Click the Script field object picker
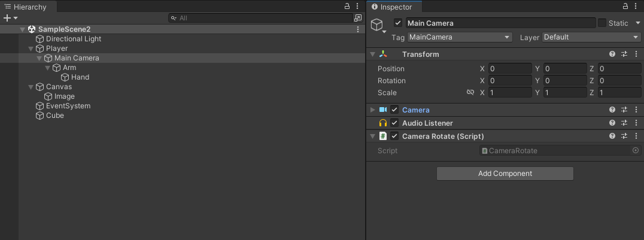The height and width of the screenshot is (240, 644). (x=636, y=150)
